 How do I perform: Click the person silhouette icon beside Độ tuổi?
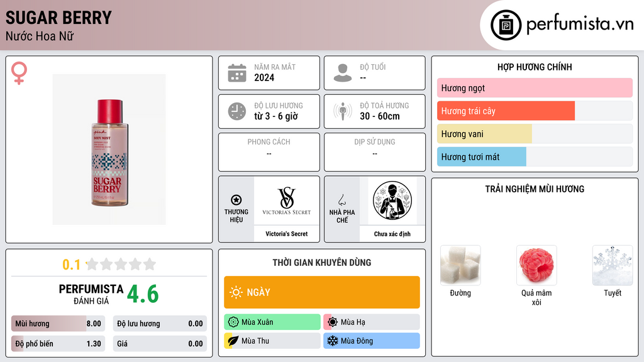(x=343, y=73)
